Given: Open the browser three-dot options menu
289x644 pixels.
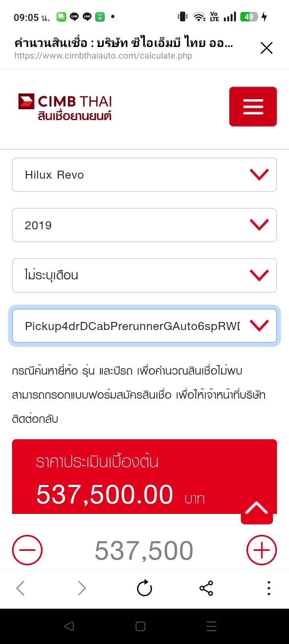Looking at the screenshot, I should 269,589.
